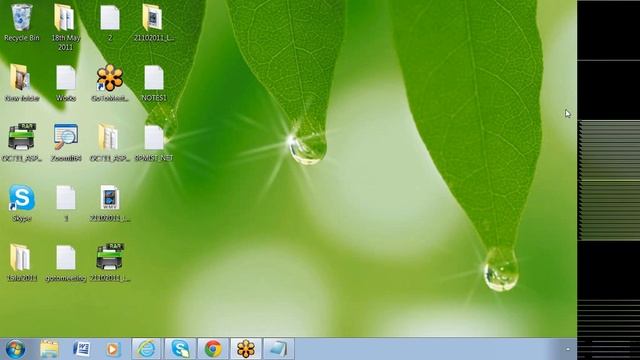Open the Recycle Bin desktop icon

tap(22, 22)
